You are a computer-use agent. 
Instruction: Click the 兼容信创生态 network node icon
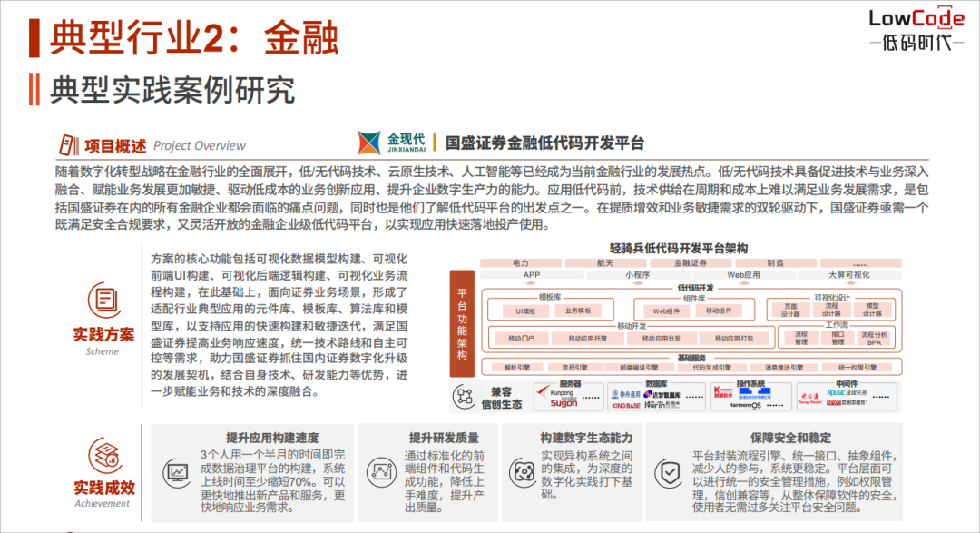[465, 395]
